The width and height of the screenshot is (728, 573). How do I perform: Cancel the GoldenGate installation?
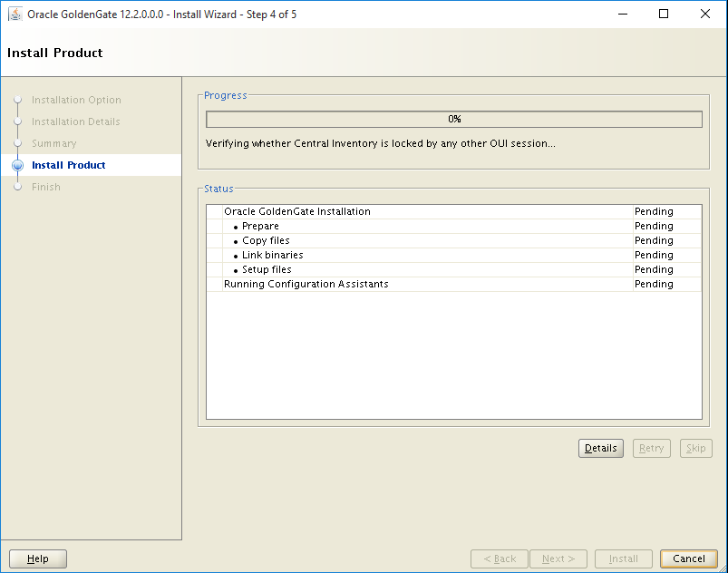click(689, 558)
